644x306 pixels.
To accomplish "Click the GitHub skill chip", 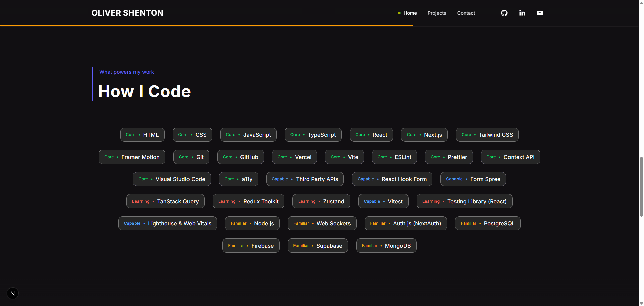I will [240, 157].
